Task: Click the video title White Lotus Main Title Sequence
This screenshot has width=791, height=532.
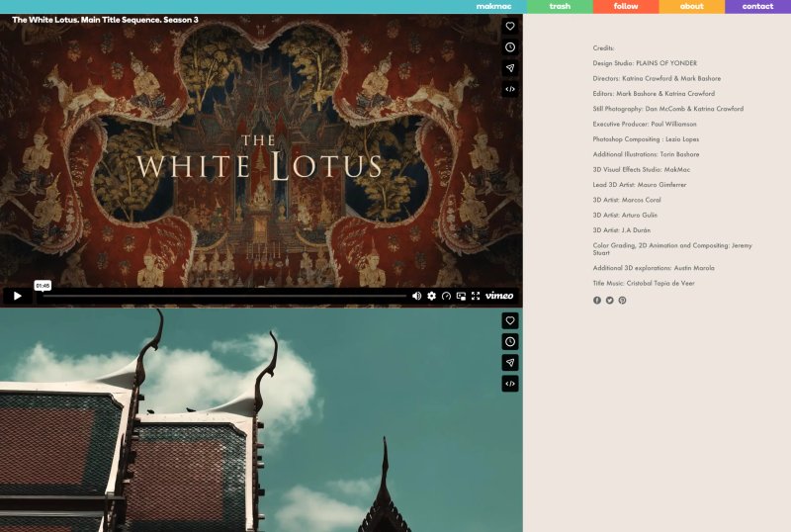Action: [105, 20]
